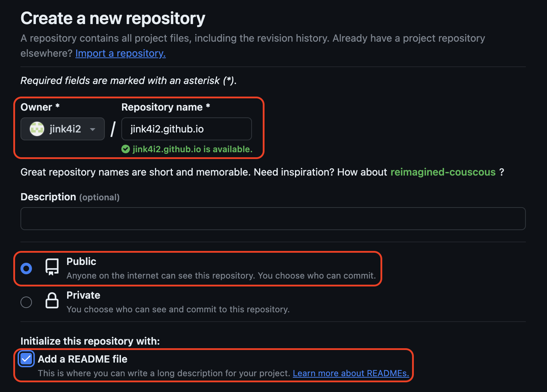Click inside the Description field
Screen dimensions: 547x392
coord(273,218)
